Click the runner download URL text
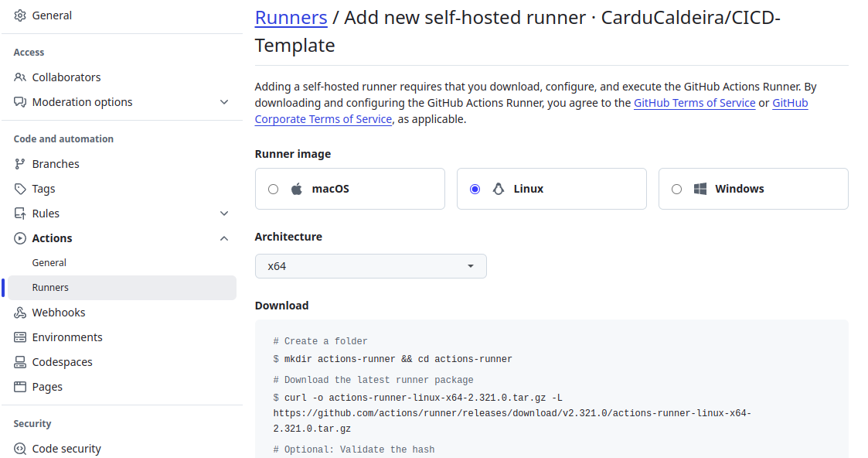 pyautogui.click(x=512, y=421)
